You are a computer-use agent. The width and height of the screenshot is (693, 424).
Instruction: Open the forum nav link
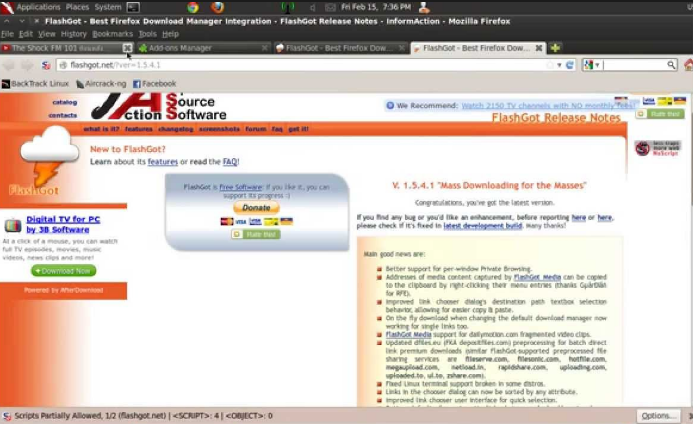click(x=256, y=129)
